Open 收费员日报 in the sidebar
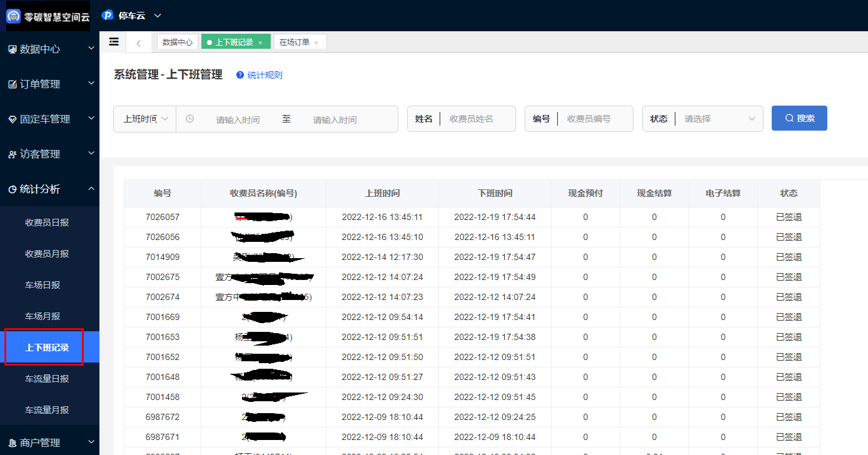 click(x=47, y=222)
